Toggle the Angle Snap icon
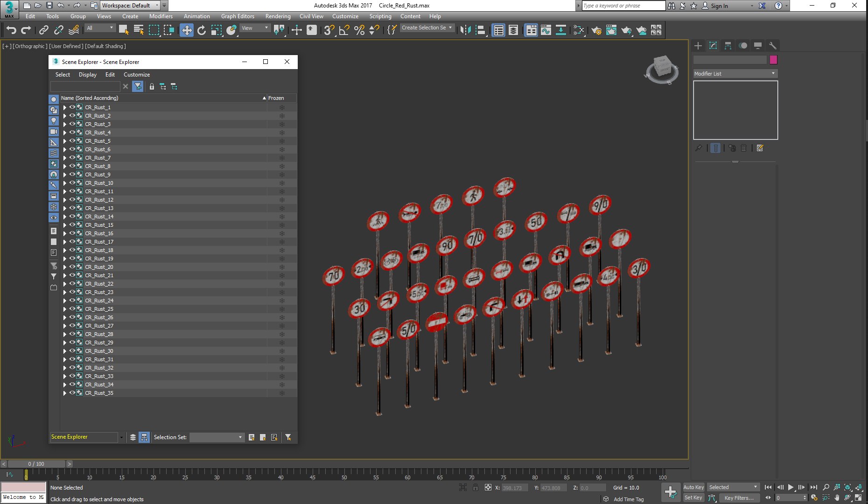The height and width of the screenshot is (504, 868). (344, 30)
